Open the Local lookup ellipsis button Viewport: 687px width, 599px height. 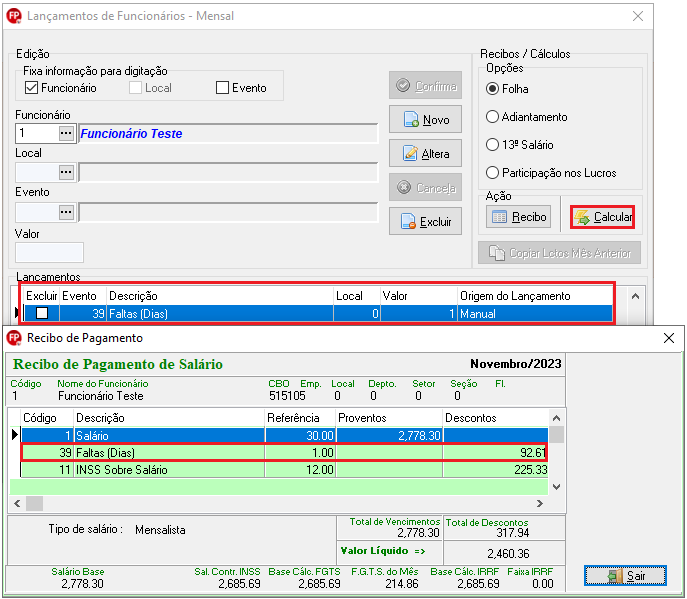pyautogui.click(x=66, y=172)
